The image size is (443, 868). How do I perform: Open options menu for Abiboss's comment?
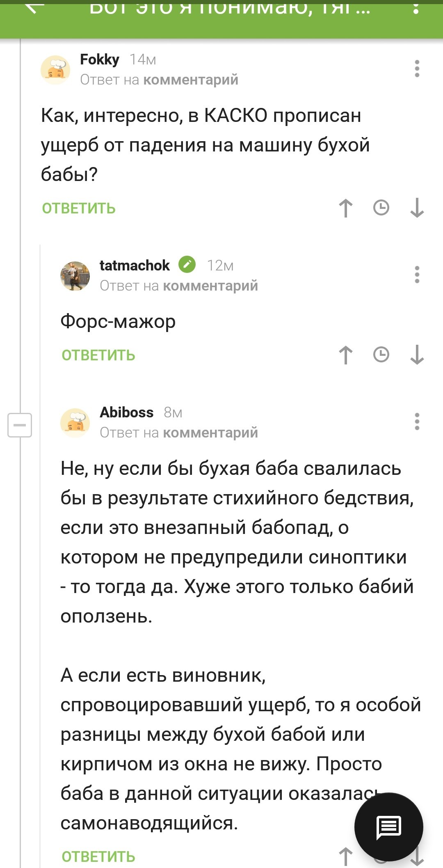[x=417, y=421]
